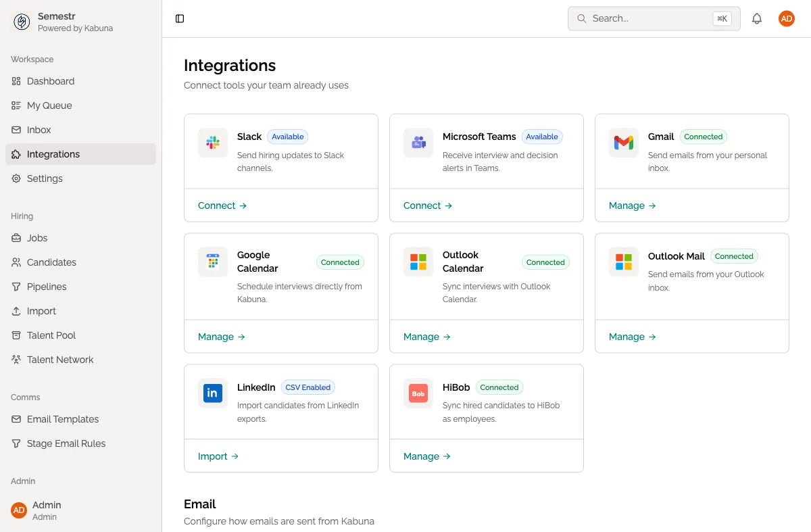Go to the Candidates page
The height and width of the screenshot is (532, 811).
pos(52,262)
